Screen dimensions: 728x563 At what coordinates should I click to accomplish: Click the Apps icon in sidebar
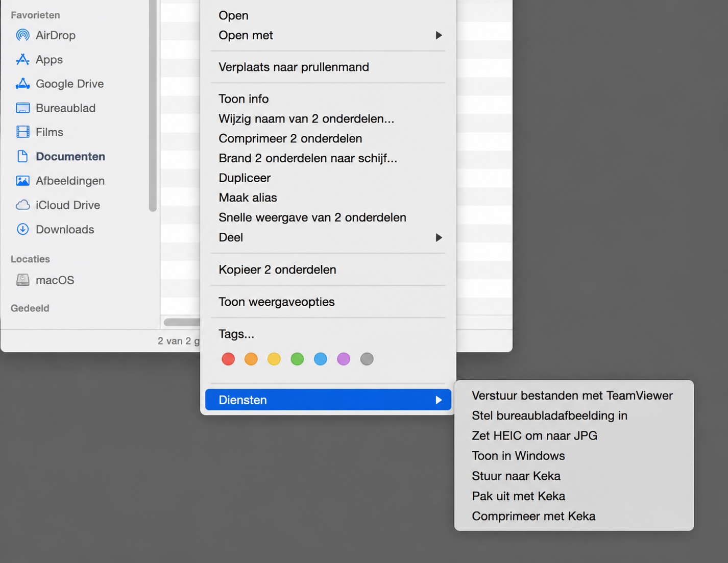(22, 59)
